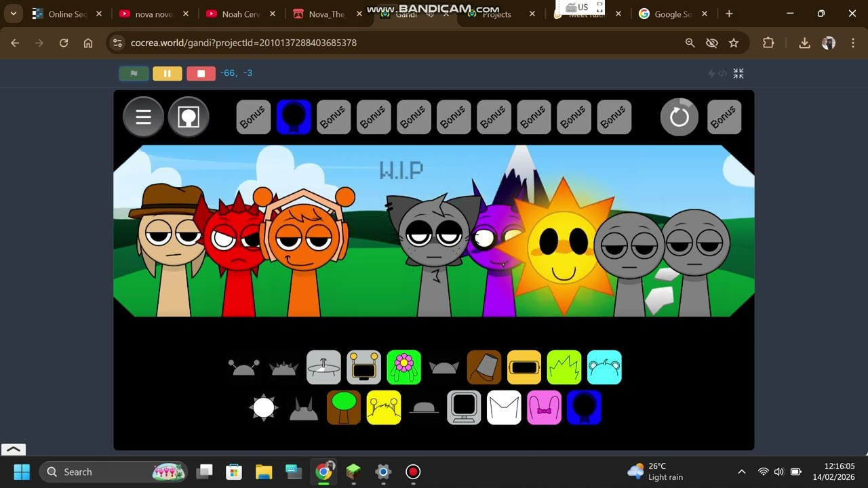Click the taskbar Search box
This screenshot has width=868, height=488.
(x=114, y=472)
